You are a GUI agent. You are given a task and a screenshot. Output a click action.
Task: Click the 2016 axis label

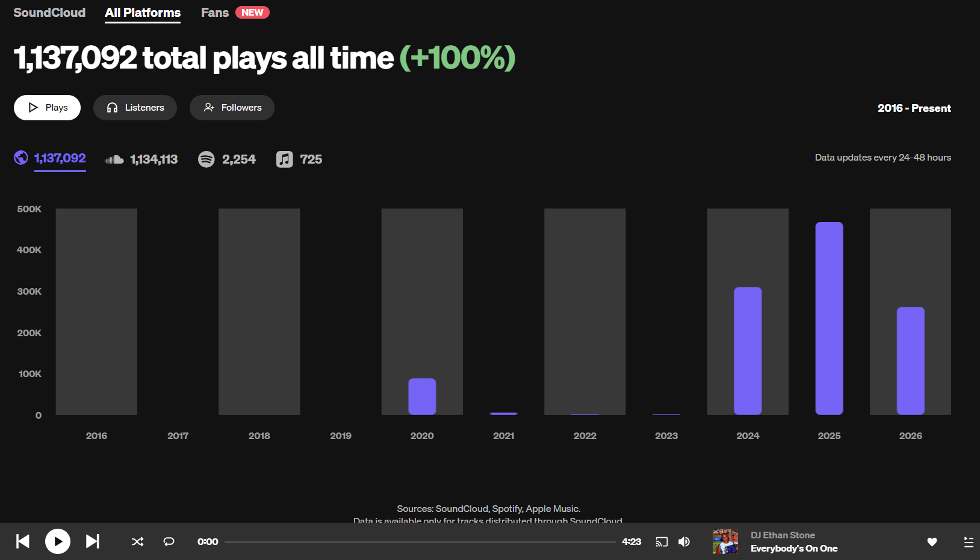click(96, 435)
